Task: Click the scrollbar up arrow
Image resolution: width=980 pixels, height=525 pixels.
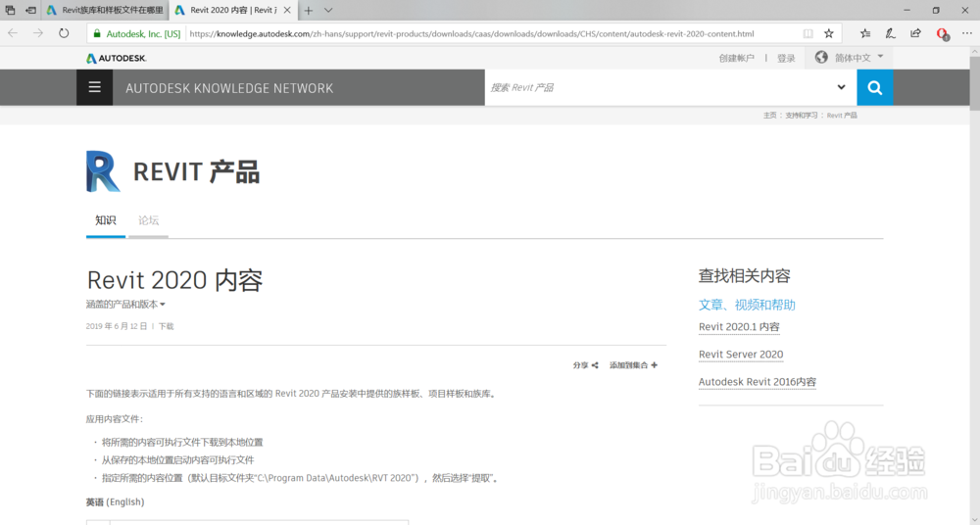Action: [974, 52]
